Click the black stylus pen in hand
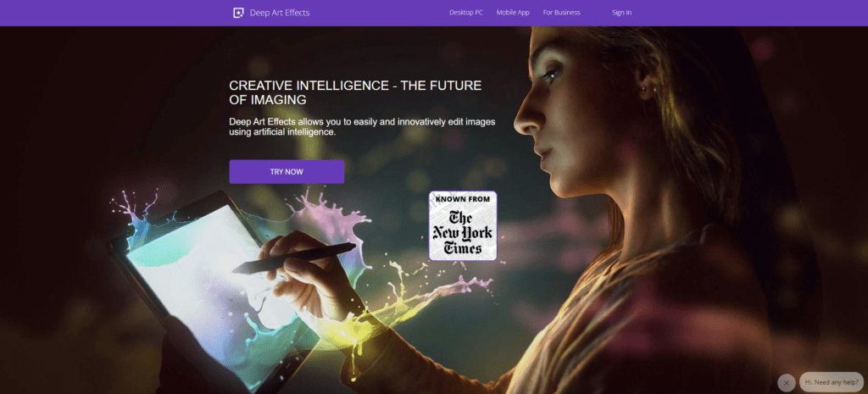 294,258
